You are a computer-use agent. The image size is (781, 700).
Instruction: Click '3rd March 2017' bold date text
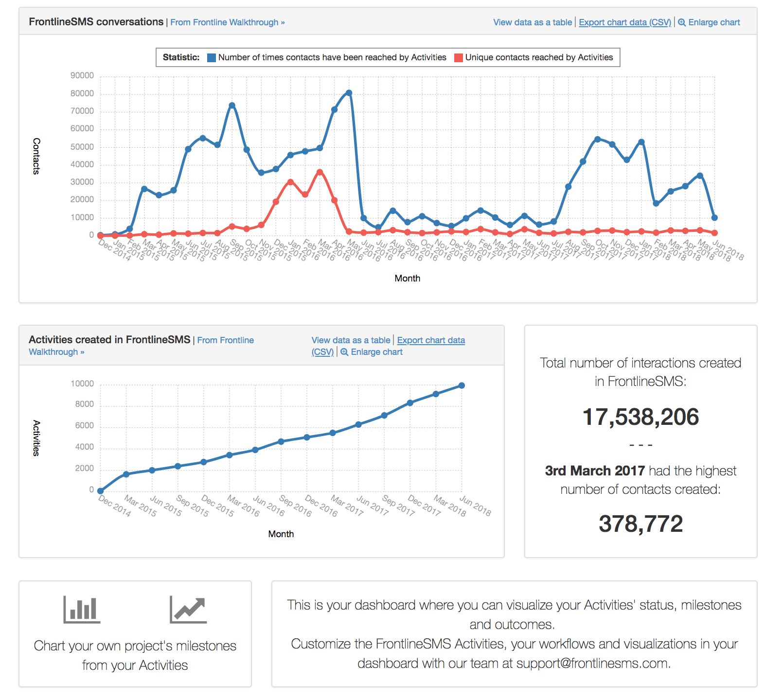(595, 471)
